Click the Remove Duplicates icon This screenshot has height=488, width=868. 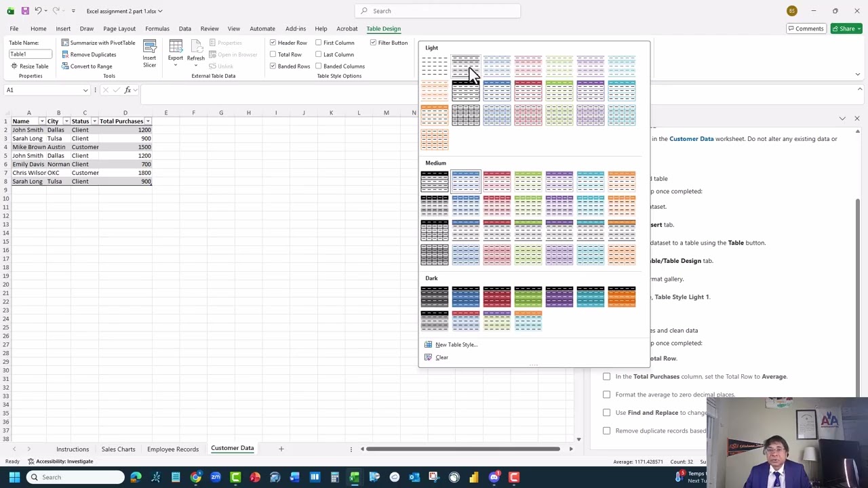click(x=65, y=54)
